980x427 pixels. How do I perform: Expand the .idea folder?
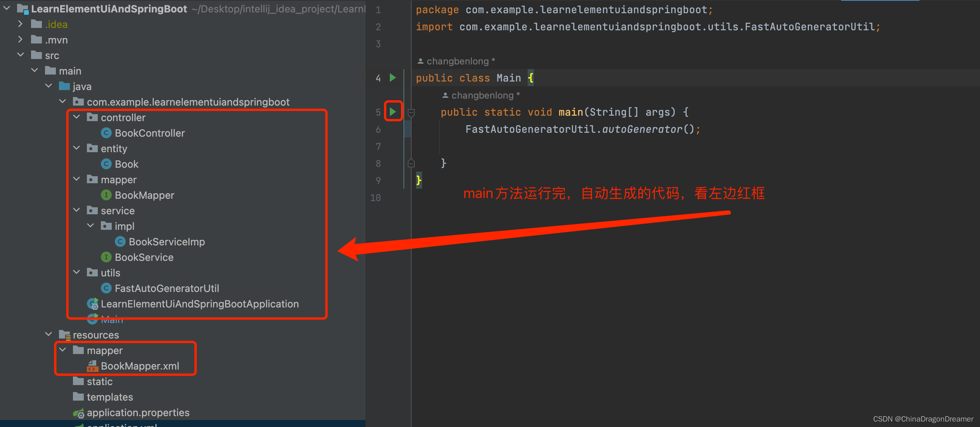tap(20, 24)
